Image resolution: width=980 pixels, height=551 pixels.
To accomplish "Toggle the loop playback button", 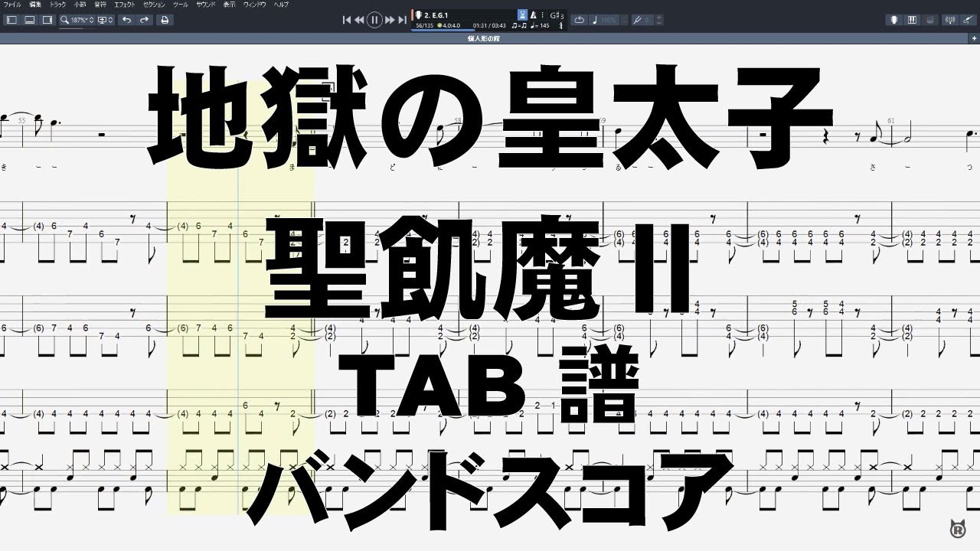I will [580, 19].
